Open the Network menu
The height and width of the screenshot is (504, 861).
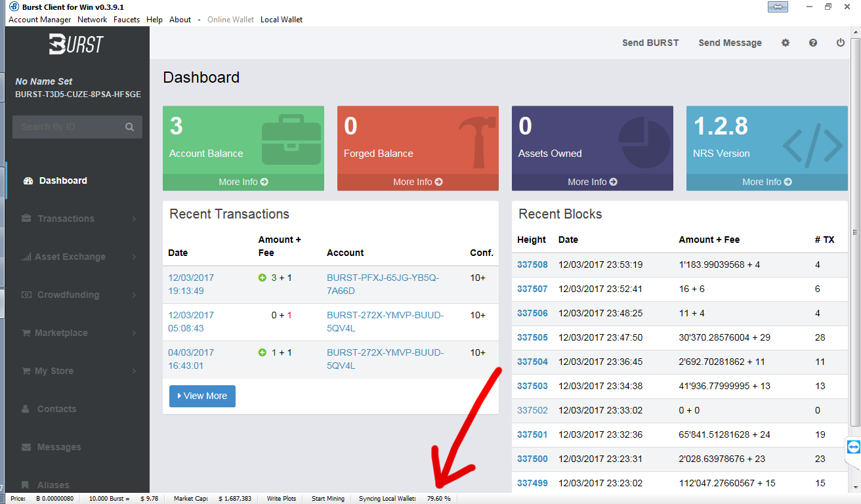pos(93,20)
